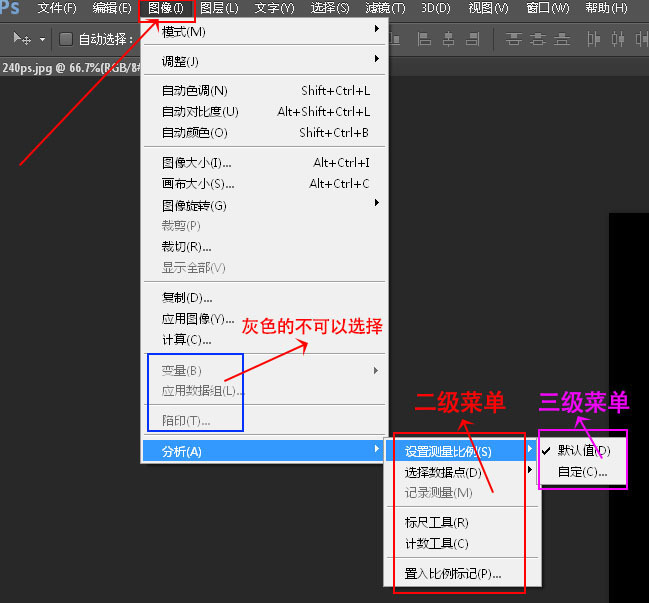Click the align horizontal centers icon
This screenshot has height=603, width=649.
point(447,40)
